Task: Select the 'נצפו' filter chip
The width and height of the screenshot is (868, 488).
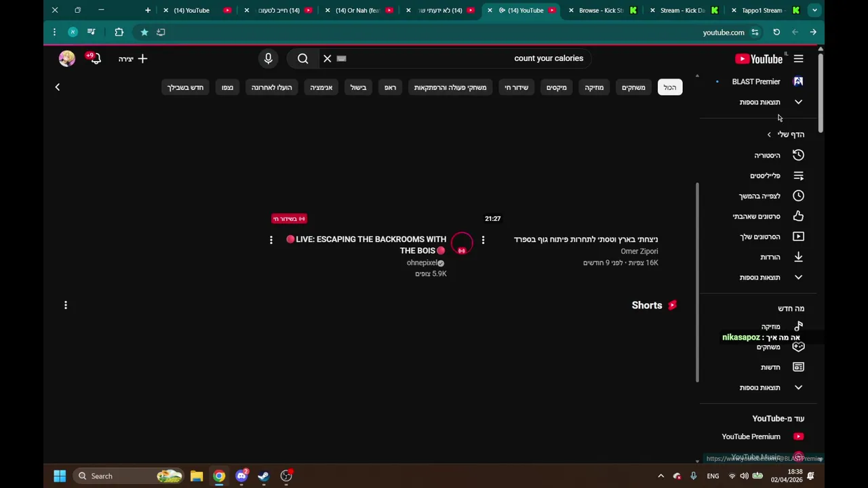Action: (227, 87)
